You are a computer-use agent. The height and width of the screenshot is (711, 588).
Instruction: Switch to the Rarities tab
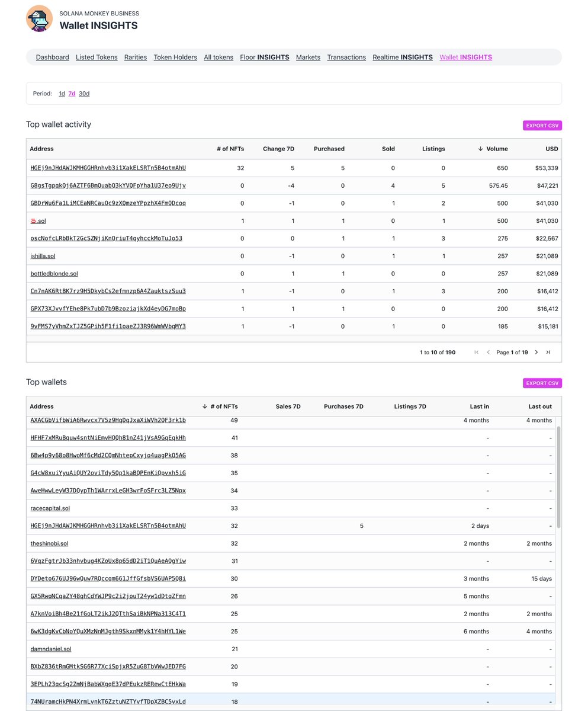click(136, 57)
